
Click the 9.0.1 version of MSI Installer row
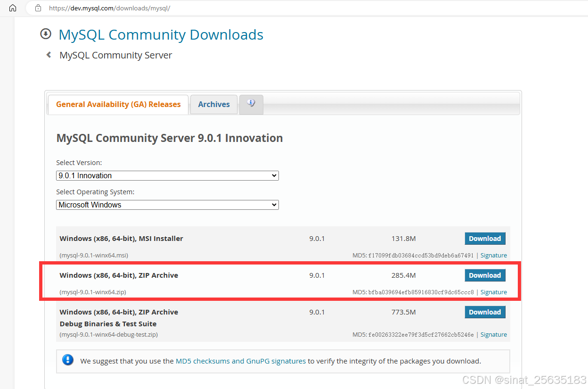[317, 239]
